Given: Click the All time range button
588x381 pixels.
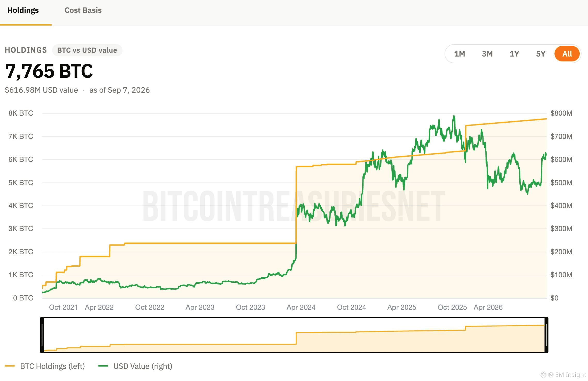Looking at the screenshot, I should click(x=567, y=54).
